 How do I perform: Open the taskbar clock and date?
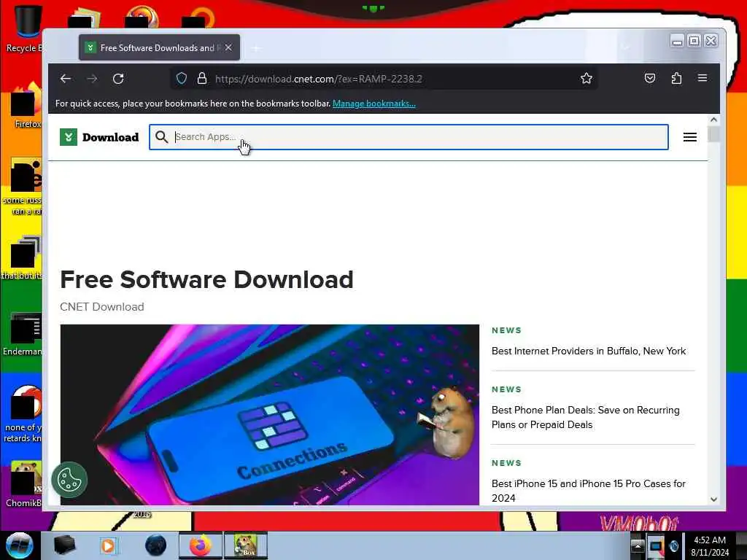click(x=710, y=546)
